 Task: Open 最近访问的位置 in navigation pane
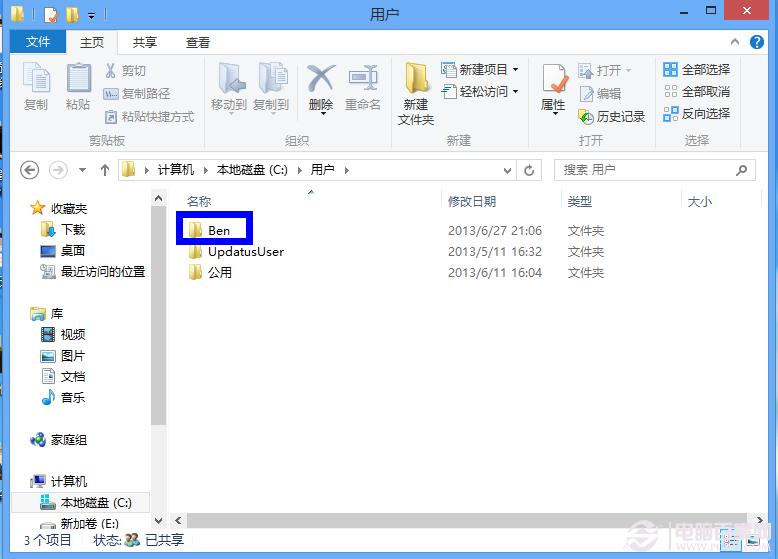93,271
